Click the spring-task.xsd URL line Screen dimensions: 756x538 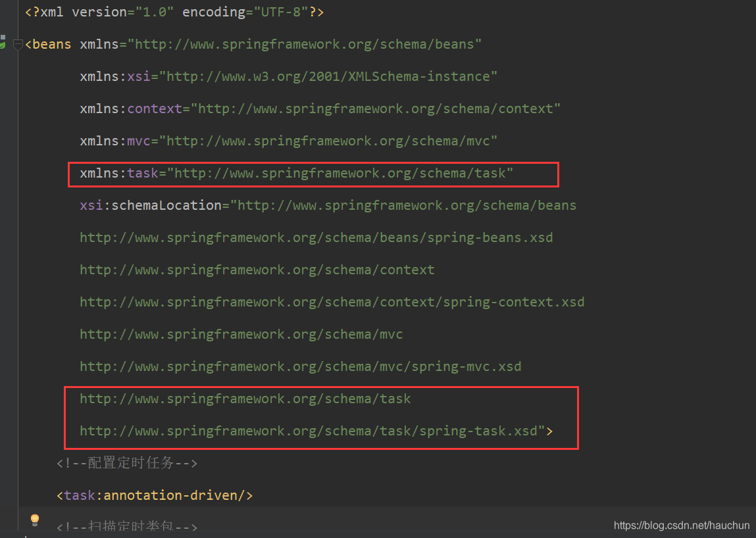pos(316,431)
